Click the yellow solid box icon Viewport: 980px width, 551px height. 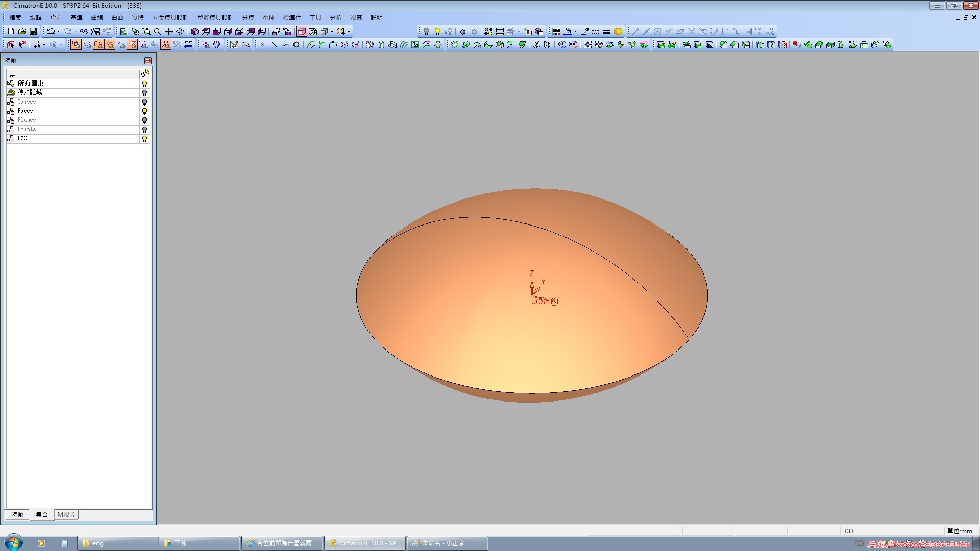tap(618, 31)
